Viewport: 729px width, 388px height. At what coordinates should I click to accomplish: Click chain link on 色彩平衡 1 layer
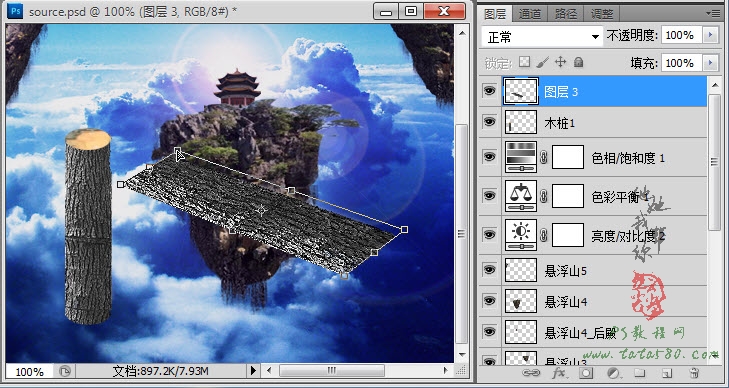(x=544, y=197)
